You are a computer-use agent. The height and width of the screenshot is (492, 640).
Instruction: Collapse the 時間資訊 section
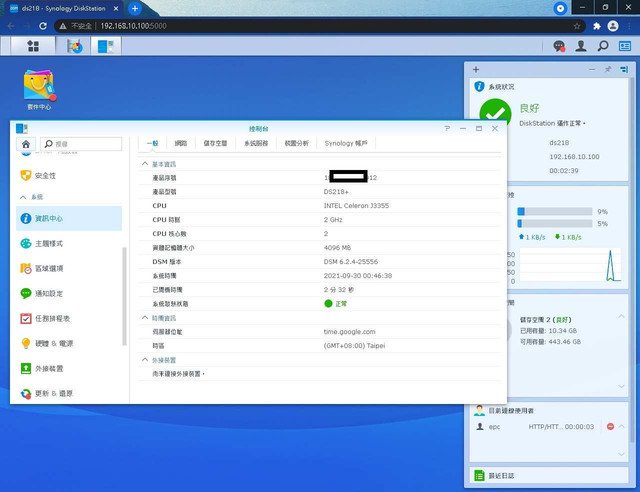click(x=145, y=318)
